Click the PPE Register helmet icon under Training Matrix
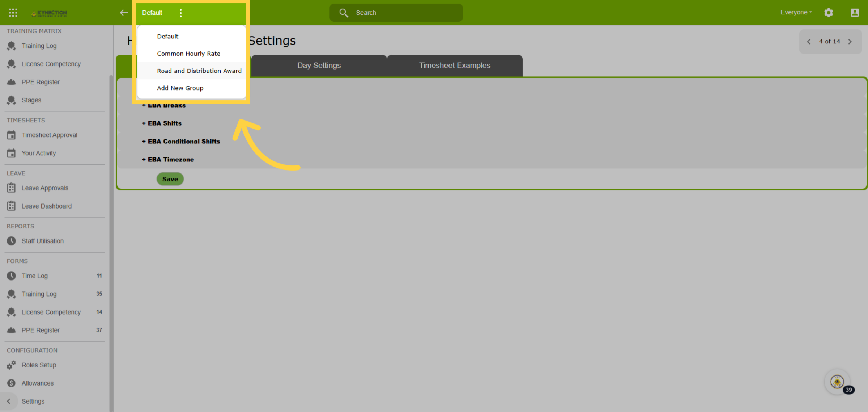This screenshot has width=868, height=412. click(x=11, y=82)
